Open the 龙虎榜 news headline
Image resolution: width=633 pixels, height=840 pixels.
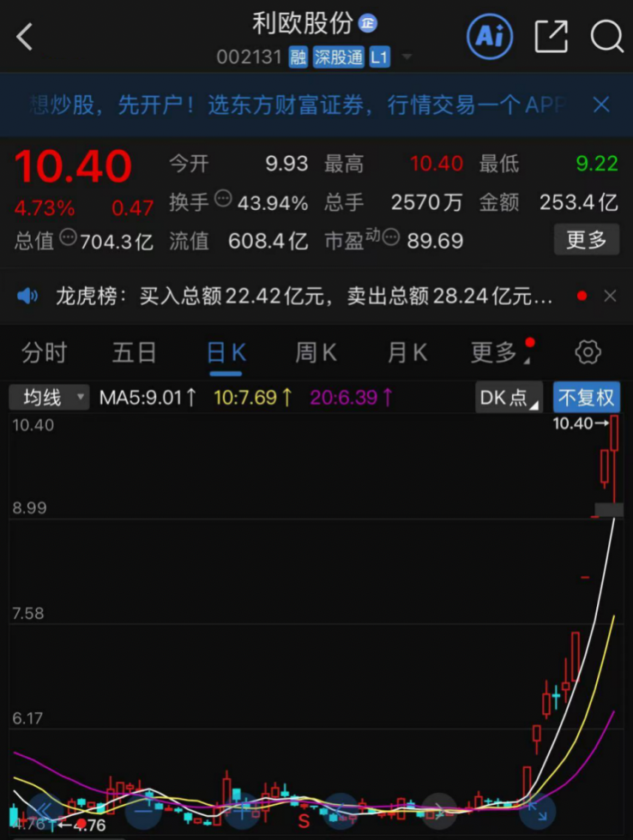pyautogui.click(x=304, y=297)
